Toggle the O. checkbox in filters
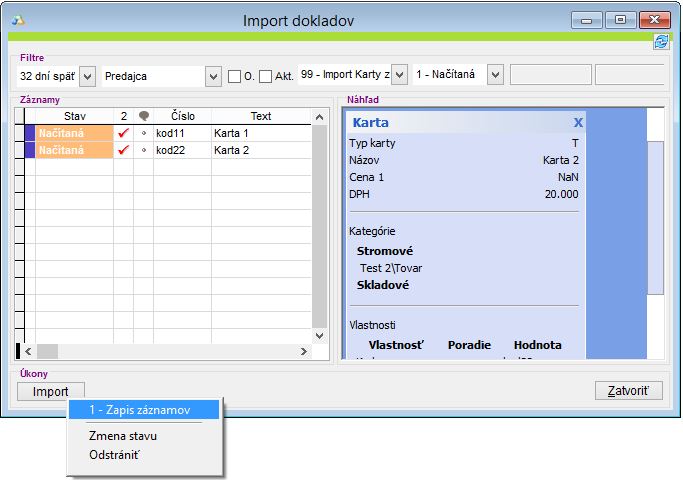Screen dimensions: 683x480 click(x=234, y=76)
